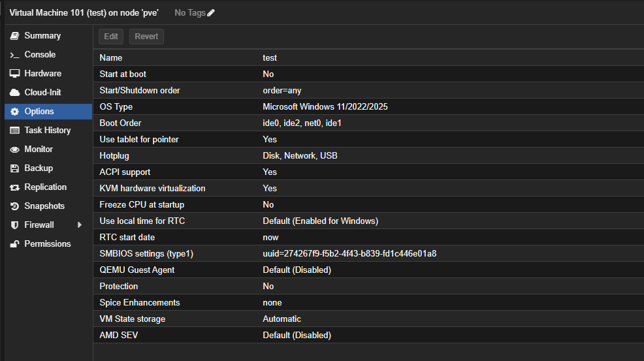Click the Console terminal prompt icon
The height and width of the screenshot is (361, 644).
coord(14,55)
